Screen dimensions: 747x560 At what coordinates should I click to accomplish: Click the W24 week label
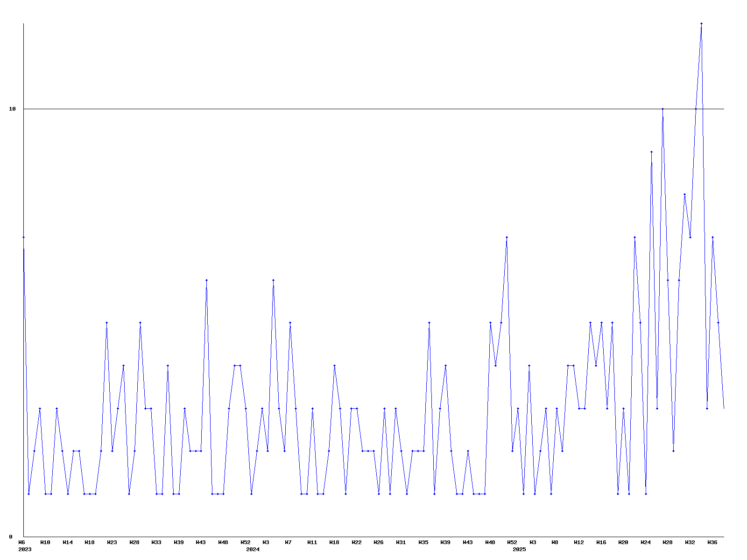click(x=646, y=542)
